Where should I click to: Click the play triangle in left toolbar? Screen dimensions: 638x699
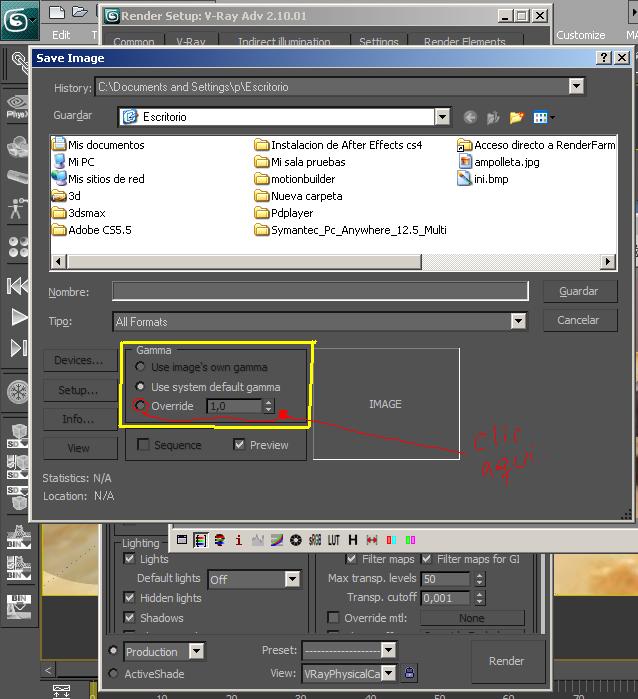coord(19,317)
